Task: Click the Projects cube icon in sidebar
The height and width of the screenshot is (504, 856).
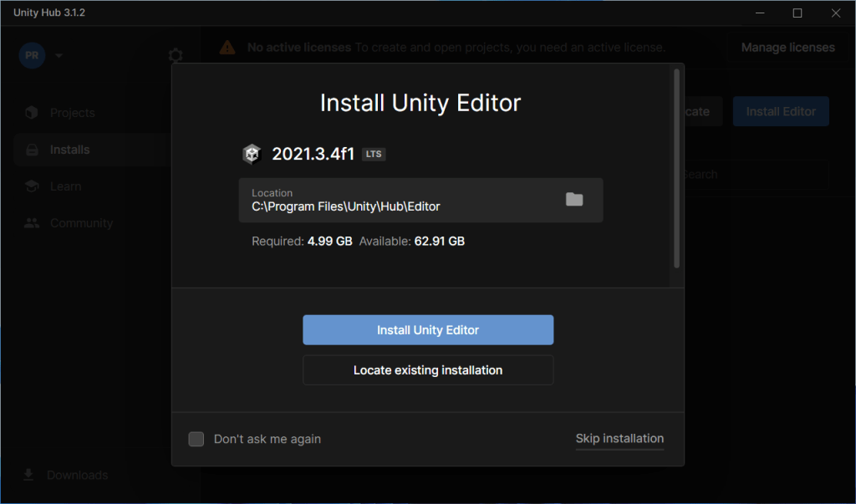Action: (x=32, y=113)
